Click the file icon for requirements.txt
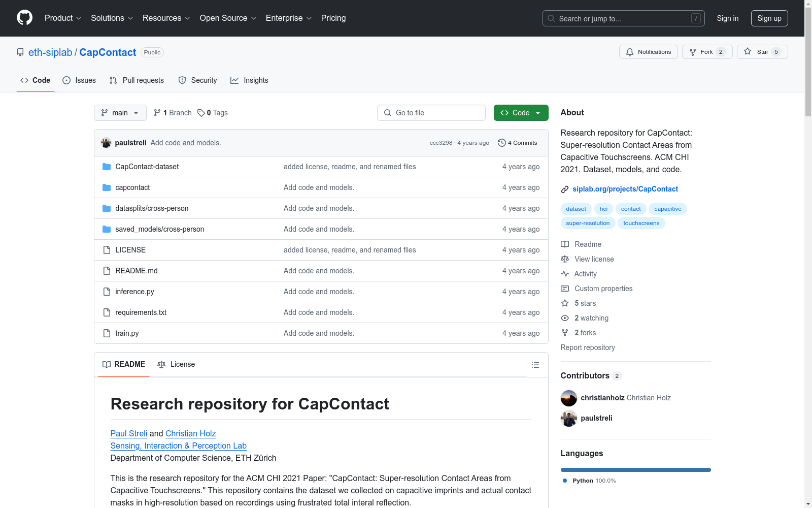The image size is (812, 508). (x=107, y=312)
